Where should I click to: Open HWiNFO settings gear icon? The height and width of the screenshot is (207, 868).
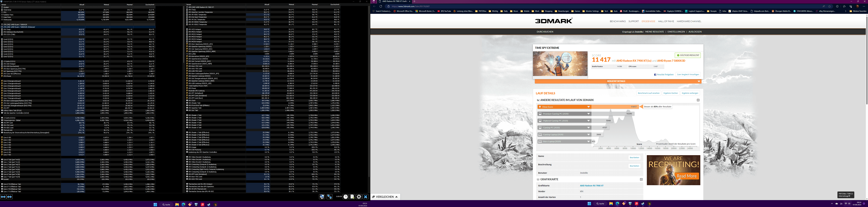coord(359,197)
